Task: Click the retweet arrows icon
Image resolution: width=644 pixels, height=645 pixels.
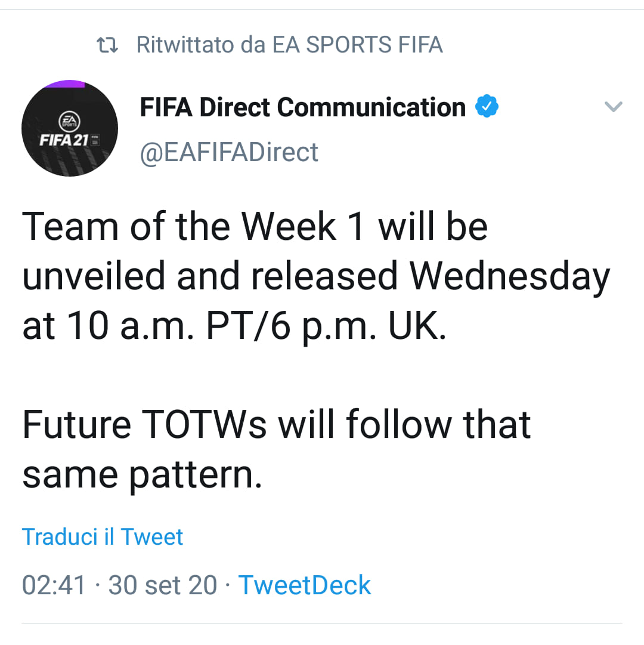Action: [x=107, y=45]
